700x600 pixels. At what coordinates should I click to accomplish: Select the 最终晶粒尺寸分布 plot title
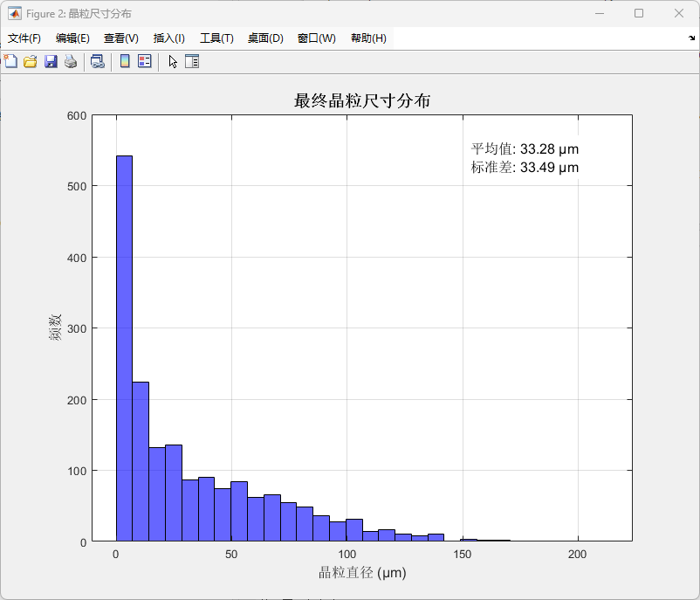[362, 101]
